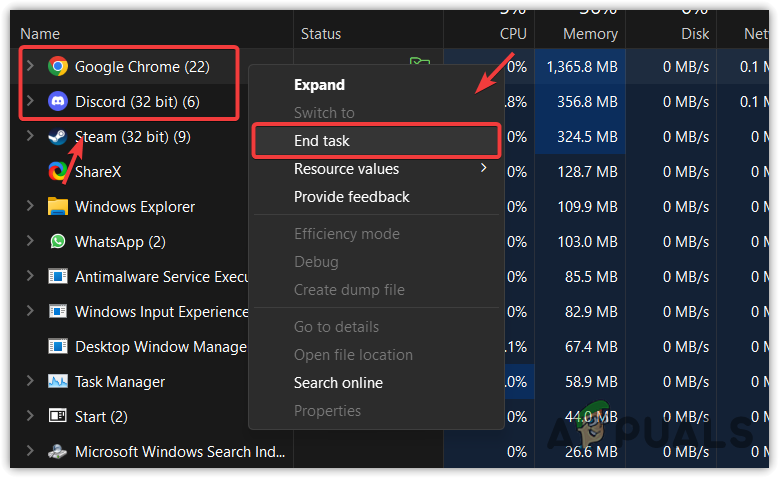
Task: Sort by the CPU column header
Action: (x=513, y=34)
